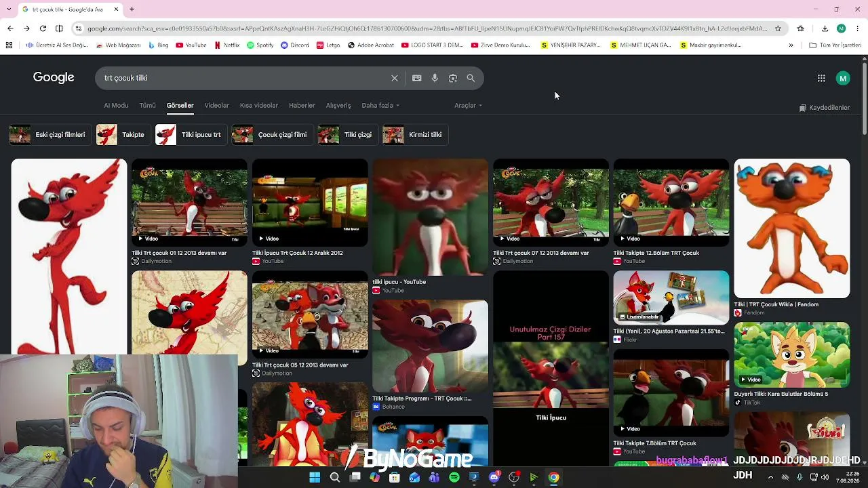Expand the 'Daha fazla' filter menu
This screenshot has height=488, width=868.
click(380, 106)
